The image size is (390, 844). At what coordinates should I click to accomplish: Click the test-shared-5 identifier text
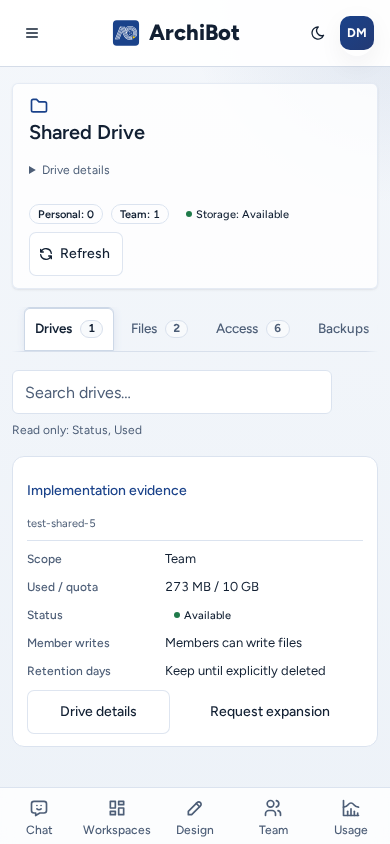tap(61, 523)
